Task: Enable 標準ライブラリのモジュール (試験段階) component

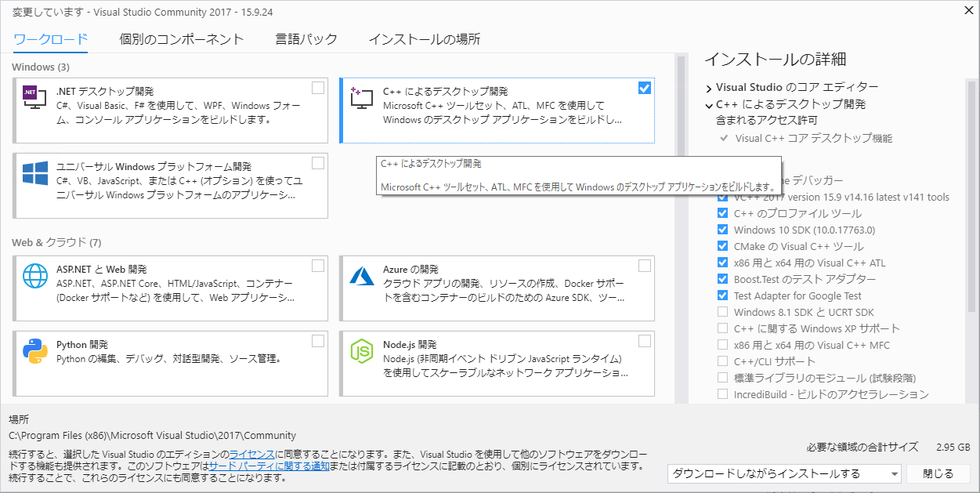Action: click(x=722, y=378)
